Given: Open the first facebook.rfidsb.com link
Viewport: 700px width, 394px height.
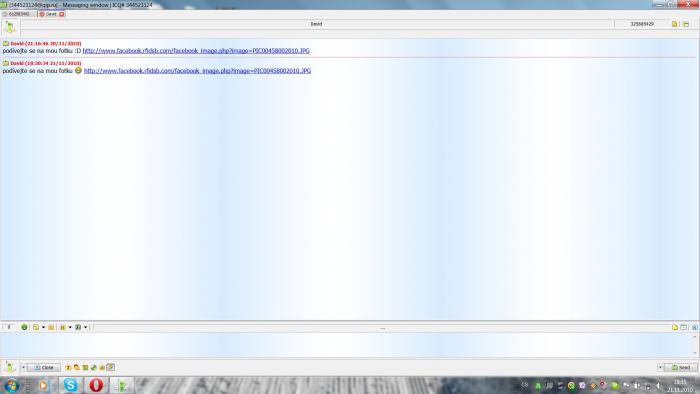Looking at the screenshot, I should [196, 51].
